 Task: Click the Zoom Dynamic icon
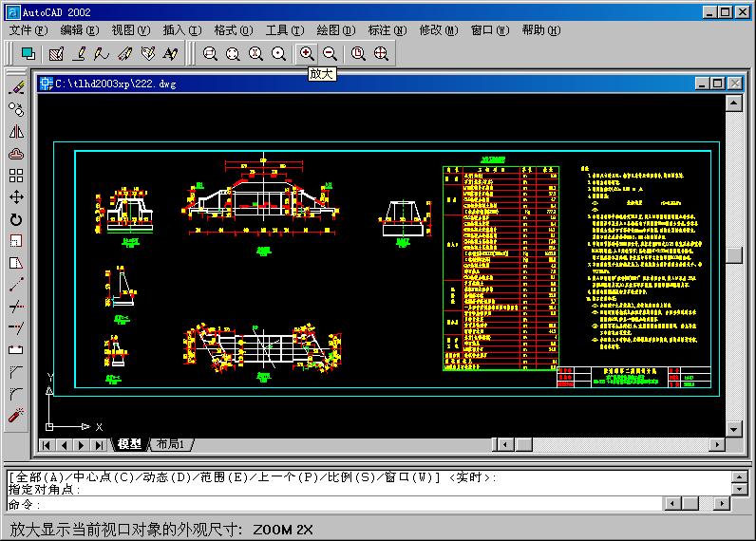[x=233, y=53]
